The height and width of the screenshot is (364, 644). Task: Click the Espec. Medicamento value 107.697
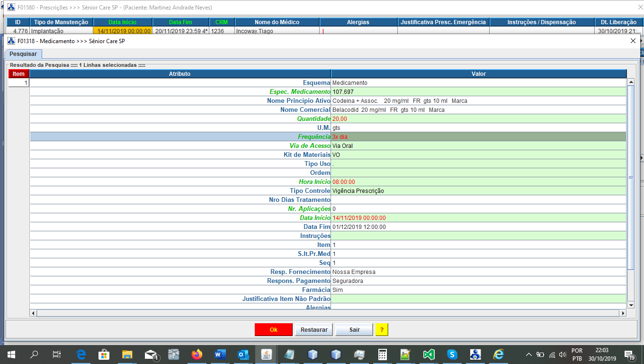point(479,92)
